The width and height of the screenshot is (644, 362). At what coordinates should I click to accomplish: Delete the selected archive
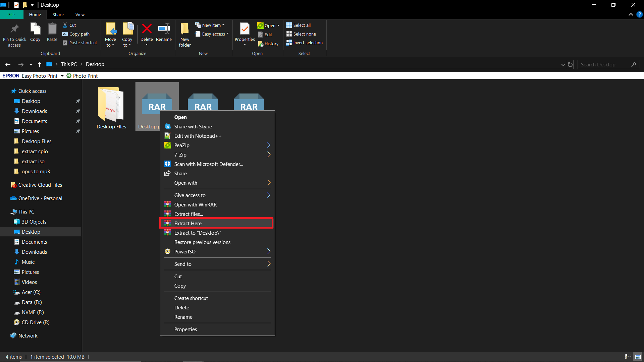coord(147,34)
